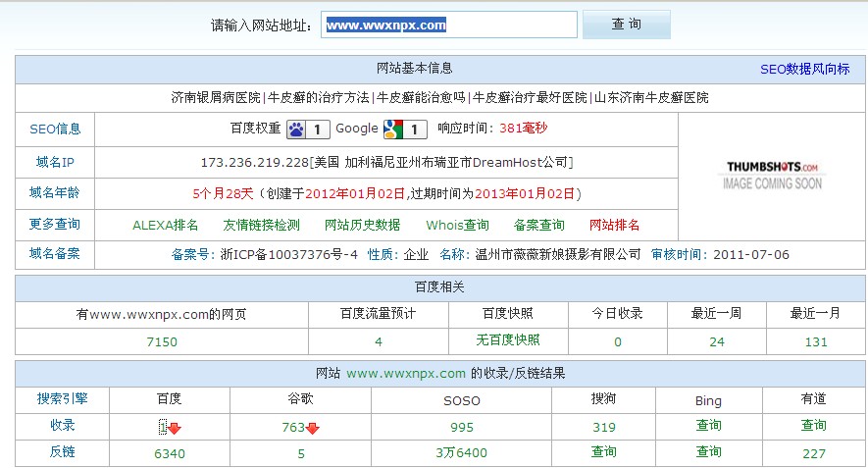868x468 pixels.
Task: Click red down arrow under Baidu column
Action: (x=175, y=428)
